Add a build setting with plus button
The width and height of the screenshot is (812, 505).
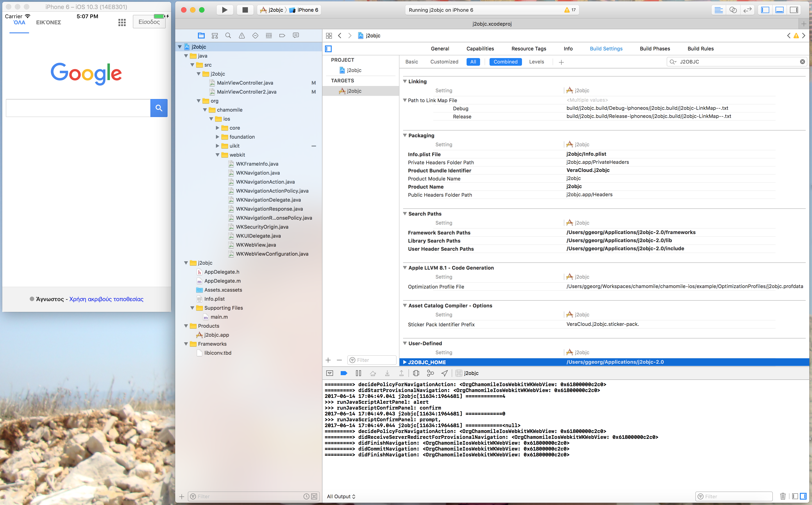coord(561,62)
